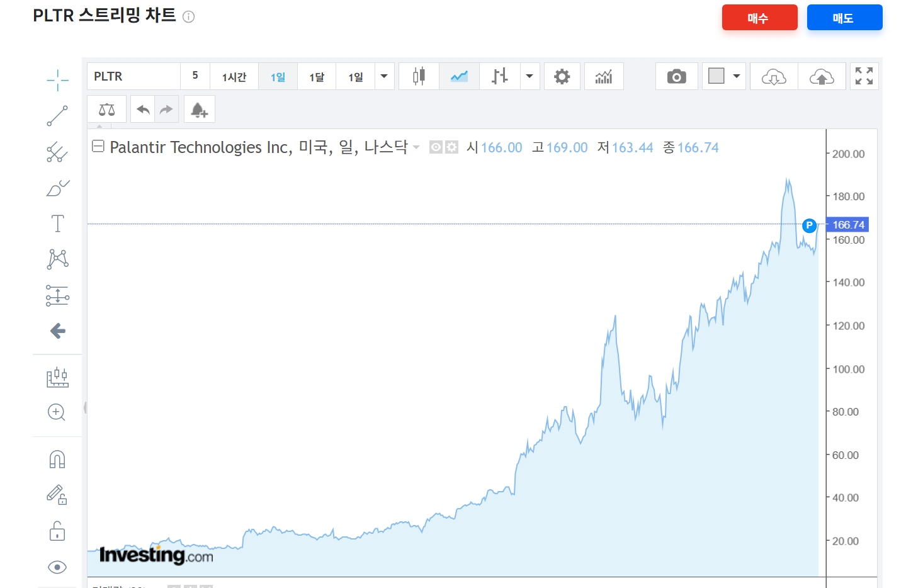Click the low value 저 163.44
Viewport: 906px width, 588px height.
point(625,147)
